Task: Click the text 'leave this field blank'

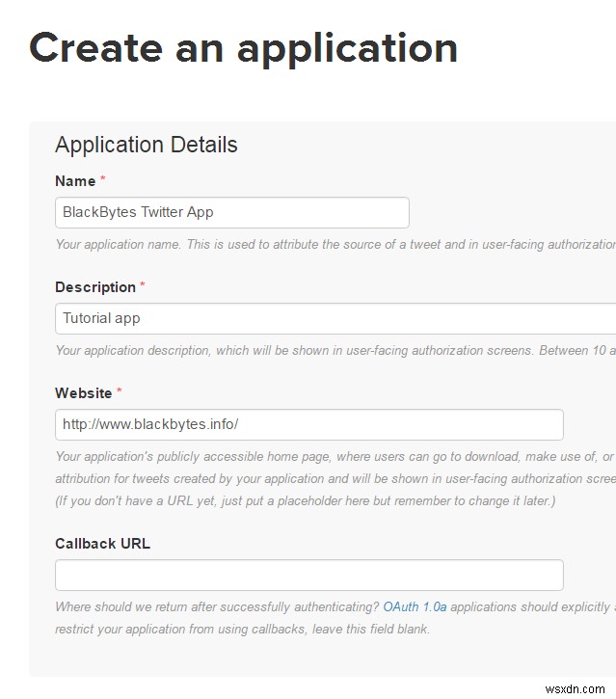Action: (371, 630)
